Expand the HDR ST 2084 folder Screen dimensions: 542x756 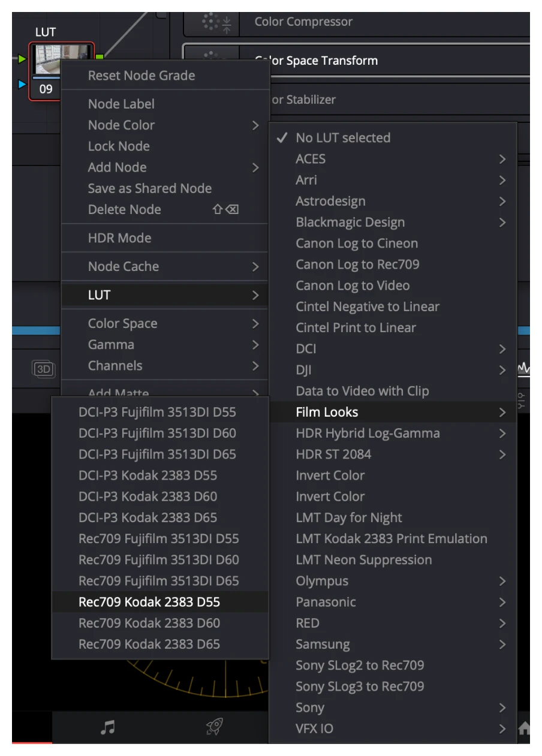point(393,454)
